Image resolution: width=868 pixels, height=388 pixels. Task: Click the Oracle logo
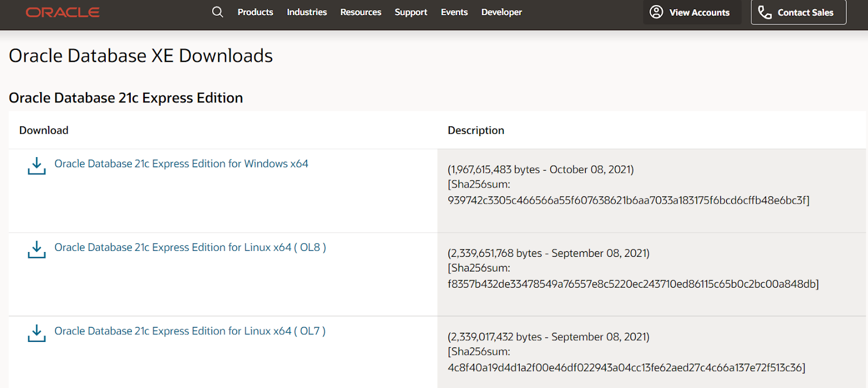[x=62, y=12]
